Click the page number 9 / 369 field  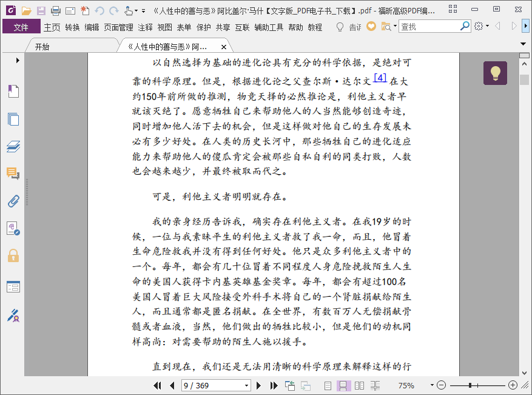[x=213, y=385]
